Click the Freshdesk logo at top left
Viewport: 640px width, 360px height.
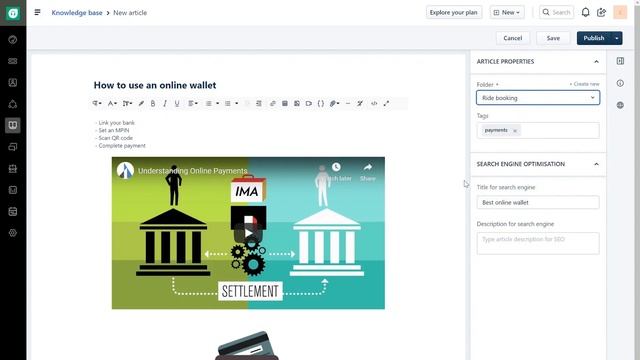point(13,13)
